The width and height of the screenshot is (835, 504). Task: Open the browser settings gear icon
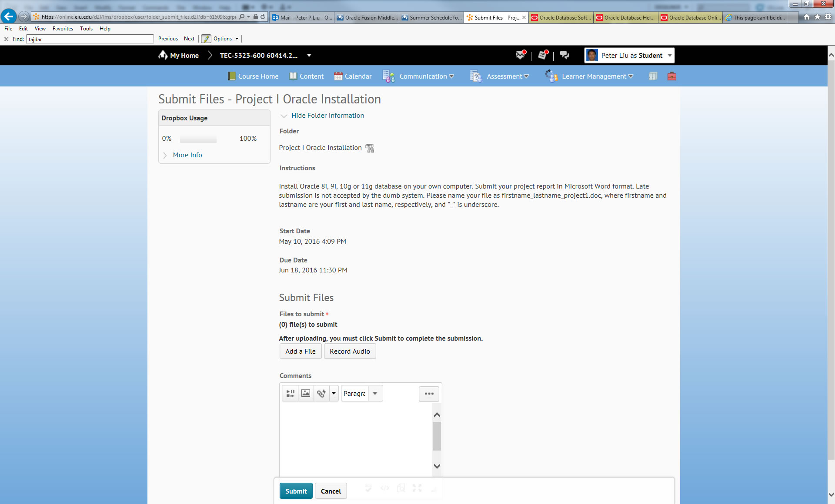click(828, 17)
